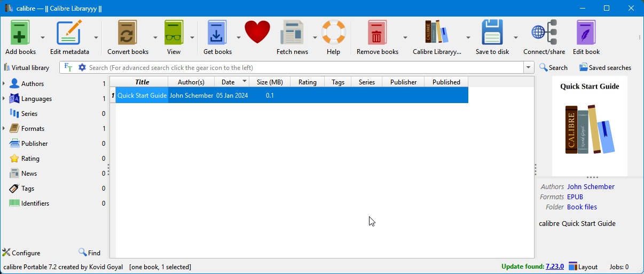
Task: Select Tags in the tag browser
Action: [28, 189]
